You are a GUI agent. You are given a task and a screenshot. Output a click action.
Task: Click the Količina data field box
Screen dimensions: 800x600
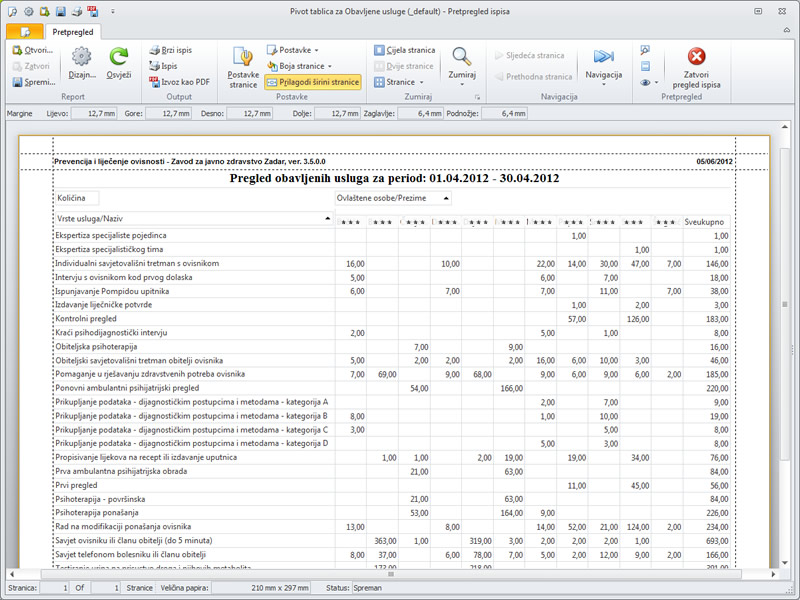[77, 198]
